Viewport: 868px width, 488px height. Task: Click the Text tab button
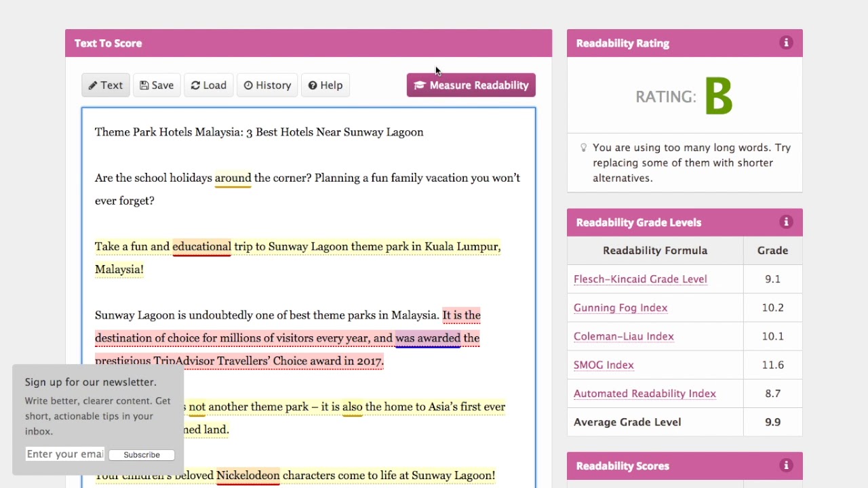[106, 85]
